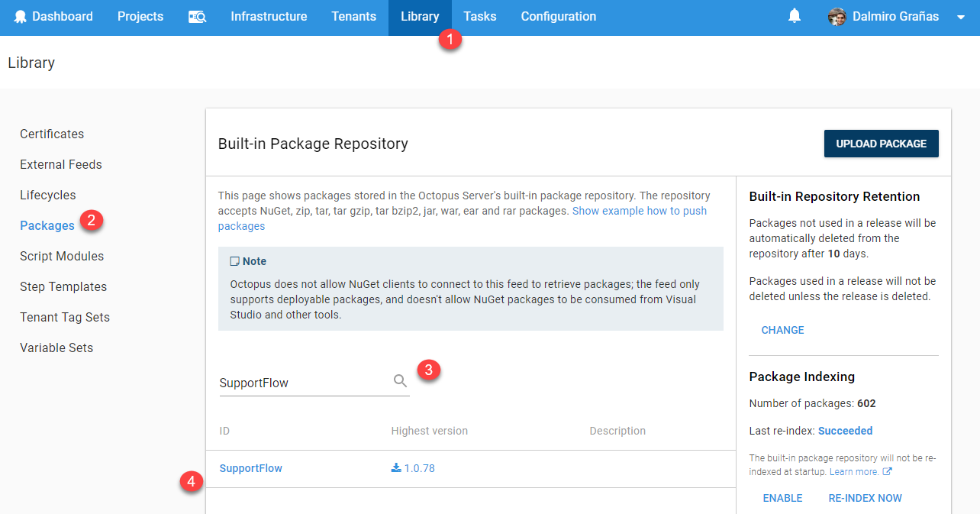The height and width of the screenshot is (514, 980).
Task: Click the external link icon beside Learn more
Action: click(x=887, y=472)
